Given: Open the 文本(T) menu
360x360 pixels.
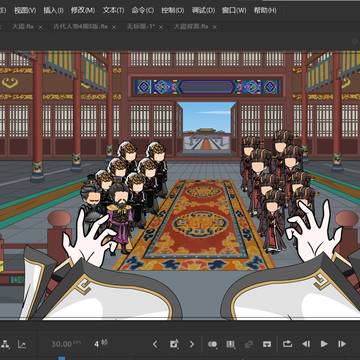Looking at the screenshot, I should [x=113, y=10].
